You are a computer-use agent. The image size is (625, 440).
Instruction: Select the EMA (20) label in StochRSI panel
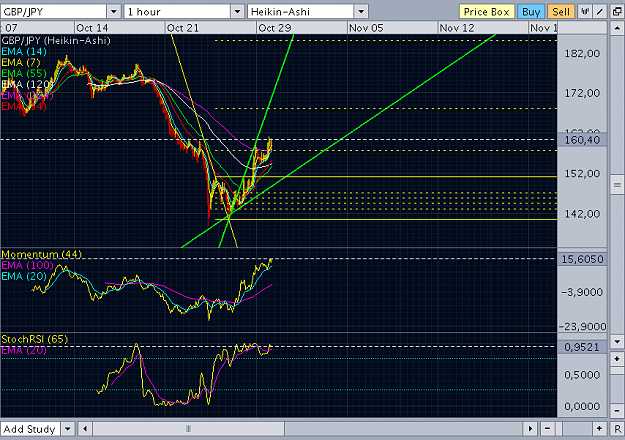pos(24,350)
